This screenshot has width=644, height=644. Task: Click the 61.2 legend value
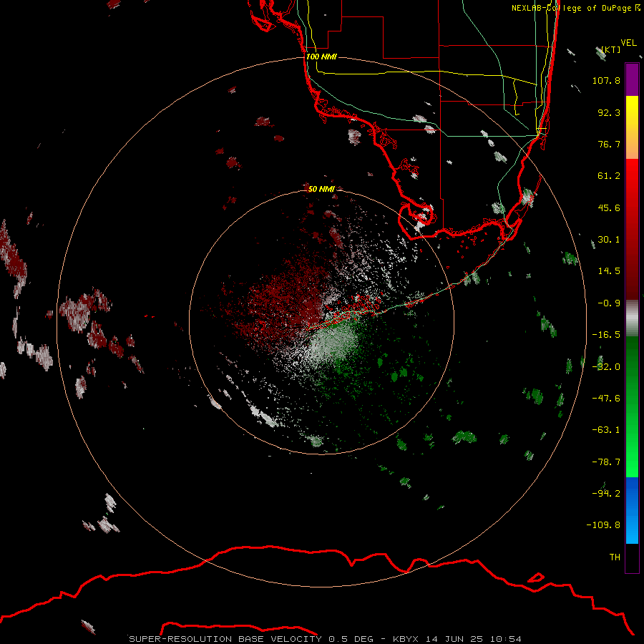(609, 176)
